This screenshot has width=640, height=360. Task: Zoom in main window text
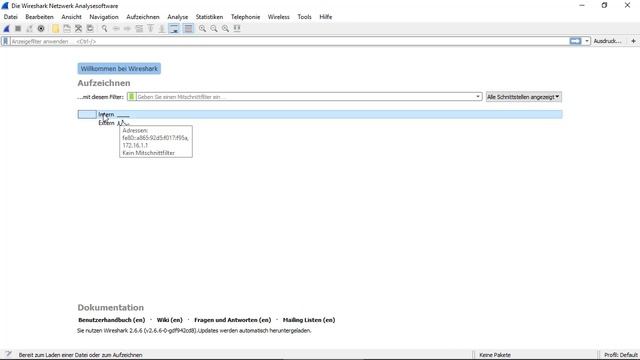pyautogui.click(x=202, y=29)
